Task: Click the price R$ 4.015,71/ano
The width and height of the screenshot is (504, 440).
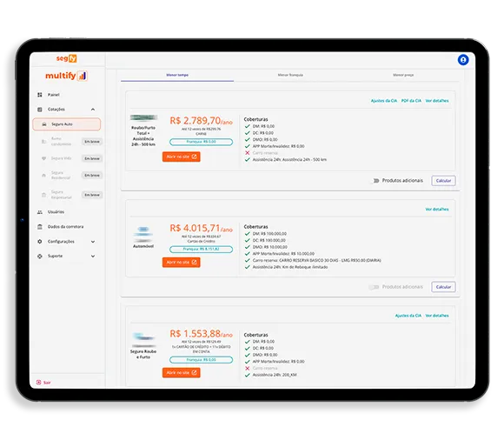Action: 202,229
